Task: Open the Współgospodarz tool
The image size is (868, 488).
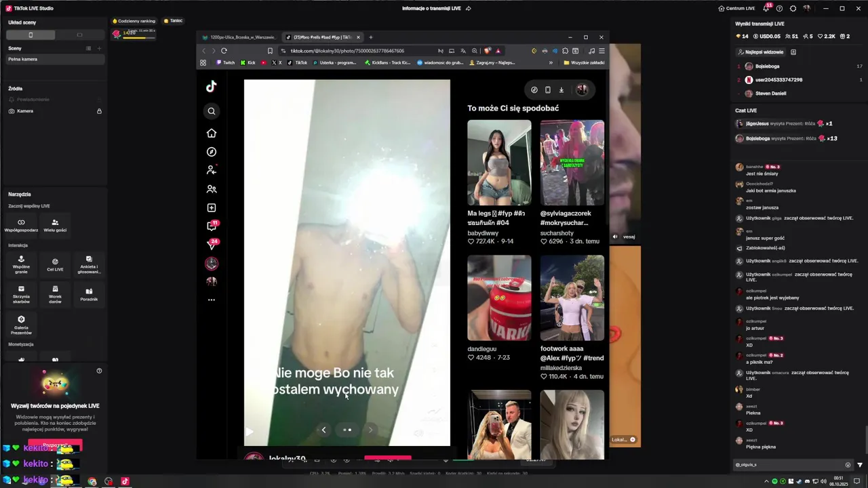Action: click(x=21, y=226)
